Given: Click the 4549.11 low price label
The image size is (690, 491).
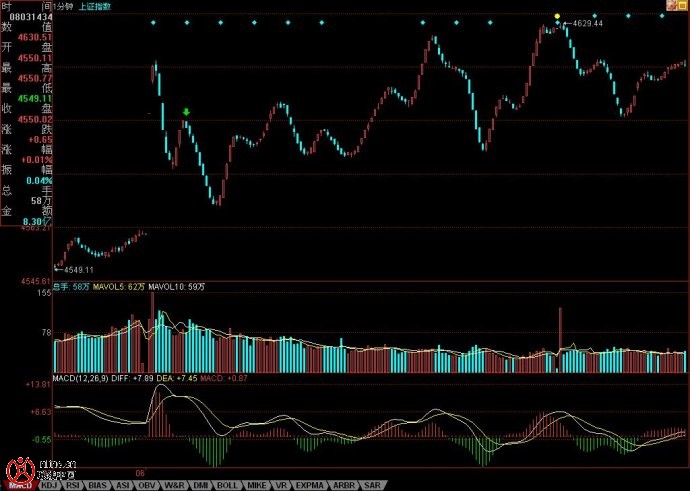Looking at the screenshot, I should pyautogui.click(x=76, y=270).
